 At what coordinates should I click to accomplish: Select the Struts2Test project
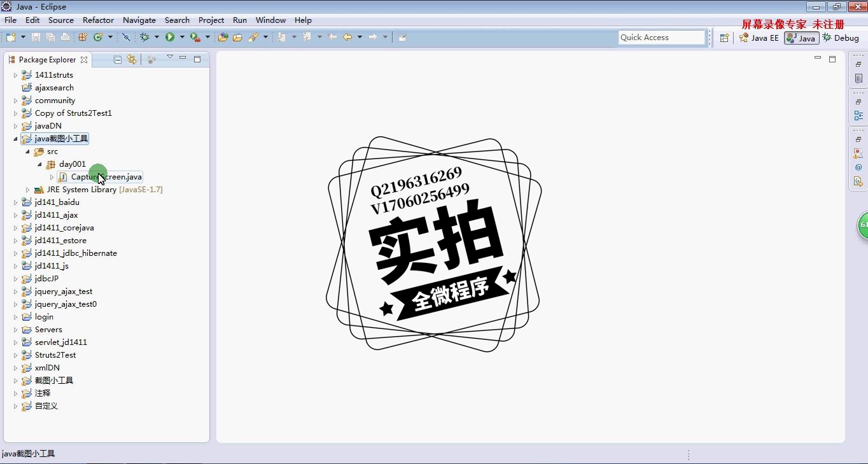(x=55, y=355)
